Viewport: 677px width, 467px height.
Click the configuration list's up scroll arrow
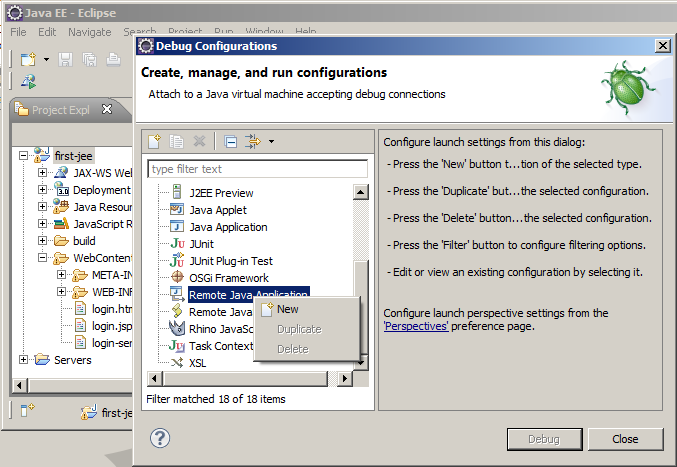[x=361, y=192]
